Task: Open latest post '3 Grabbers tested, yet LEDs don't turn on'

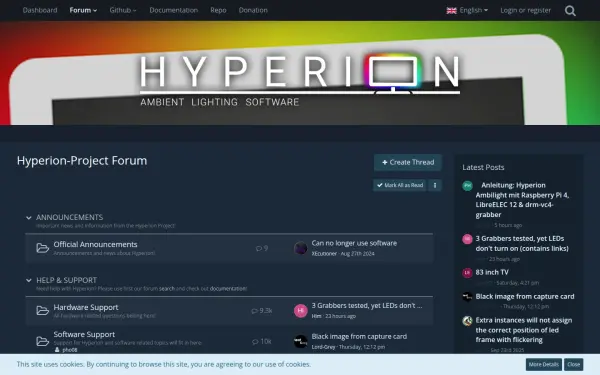Action: (522, 243)
